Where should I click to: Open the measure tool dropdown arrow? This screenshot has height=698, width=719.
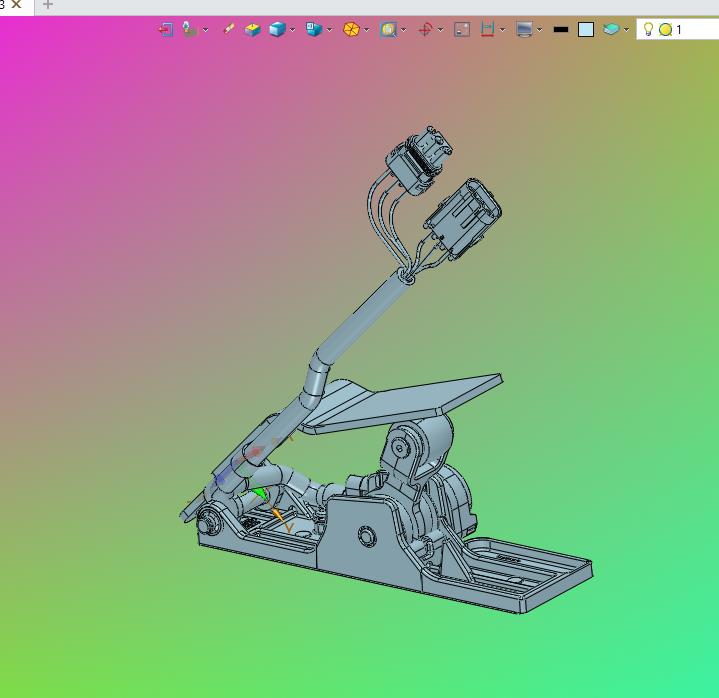503,30
